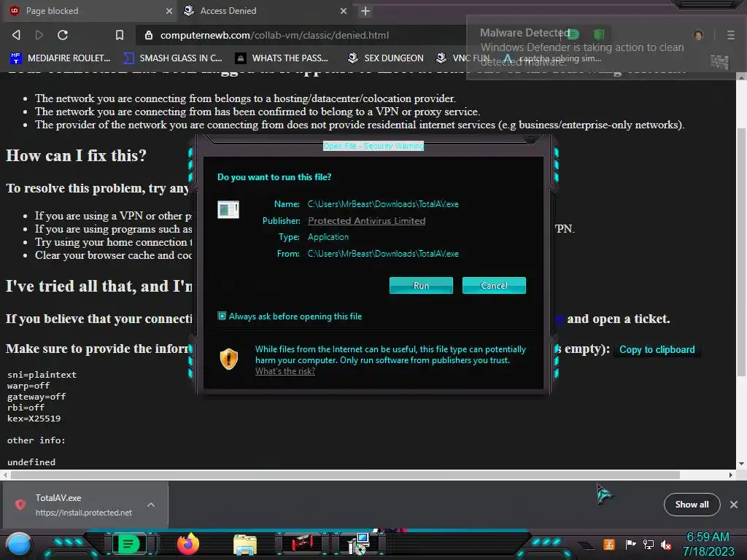Open File Explorer from the taskbar
The height and width of the screenshot is (560, 747).
click(245, 544)
